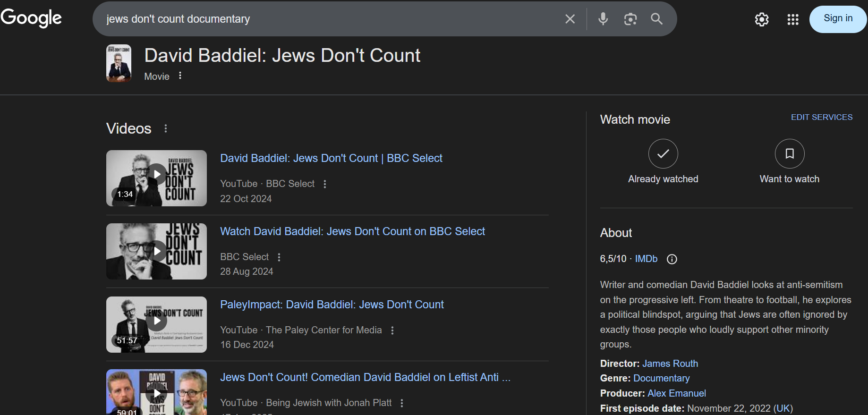Open options for Paley Center result
Viewport: 868px width, 415px height.
(x=392, y=330)
